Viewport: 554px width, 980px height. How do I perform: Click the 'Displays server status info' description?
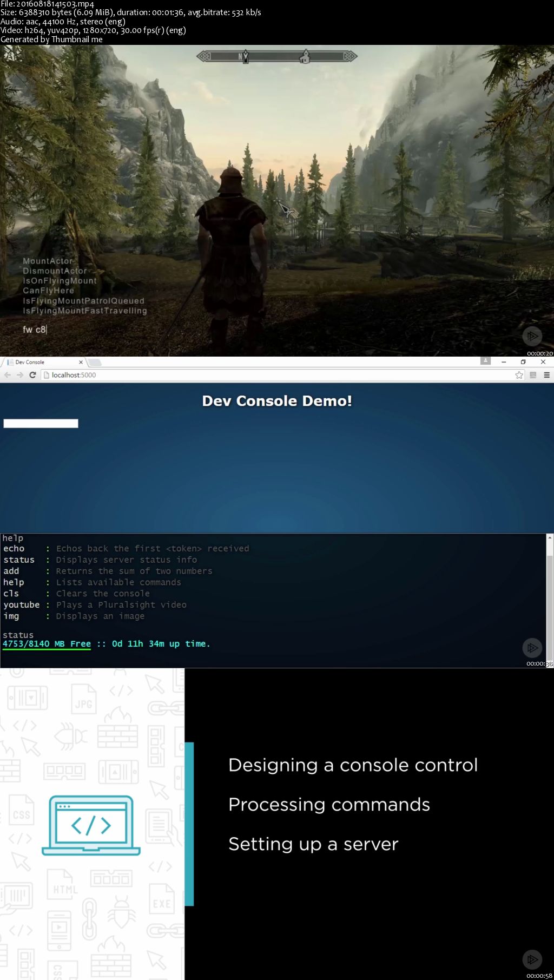pos(127,560)
